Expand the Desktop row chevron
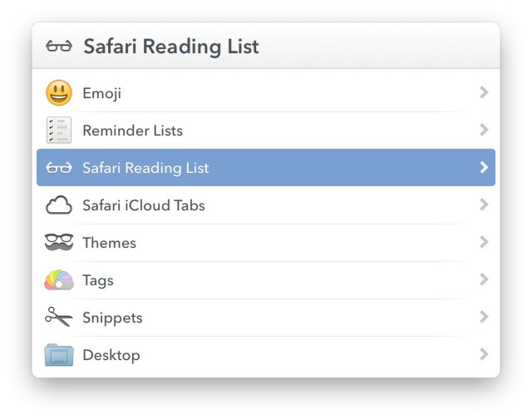This screenshot has height=419, width=532. click(x=484, y=355)
